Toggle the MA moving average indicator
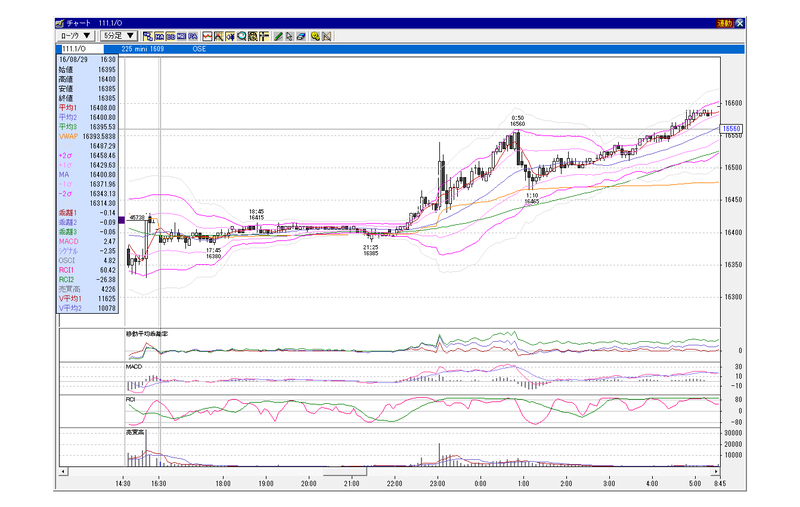This screenshot has width=800, height=507. (159, 36)
